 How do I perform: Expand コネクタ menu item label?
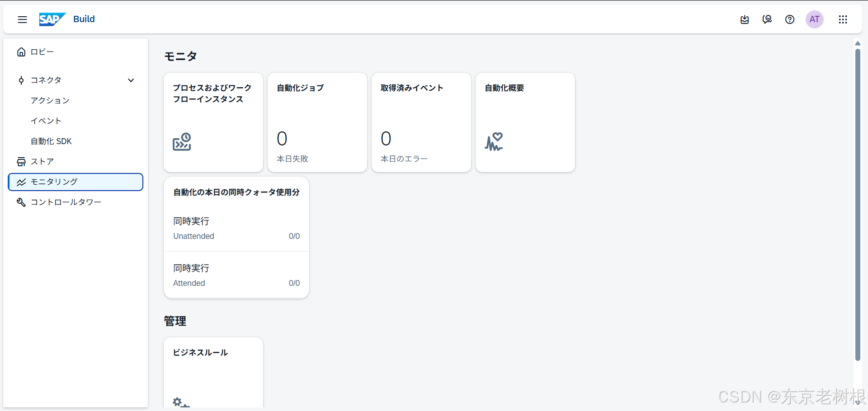(46, 80)
